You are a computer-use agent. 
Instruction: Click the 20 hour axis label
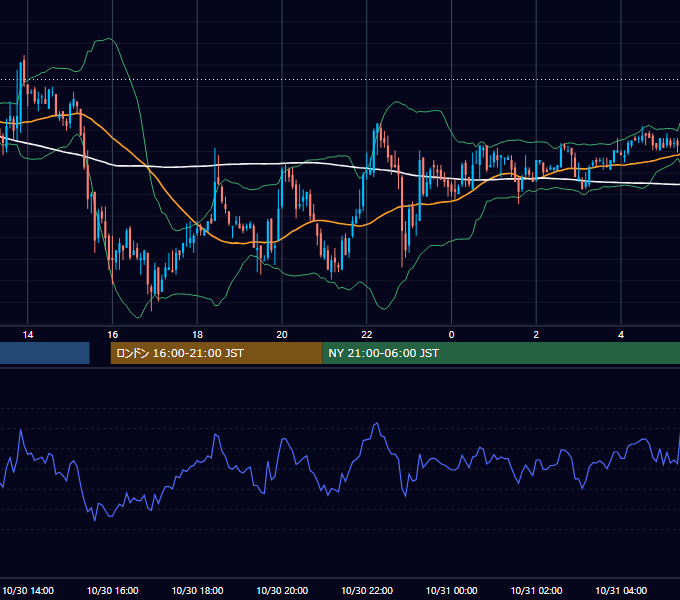click(x=282, y=335)
